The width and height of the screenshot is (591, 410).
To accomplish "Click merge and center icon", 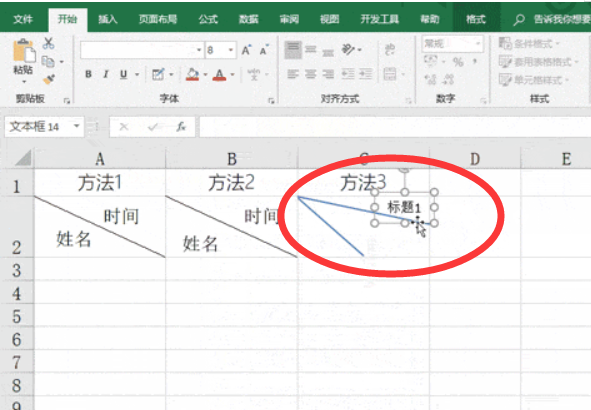I will pos(390,74).
